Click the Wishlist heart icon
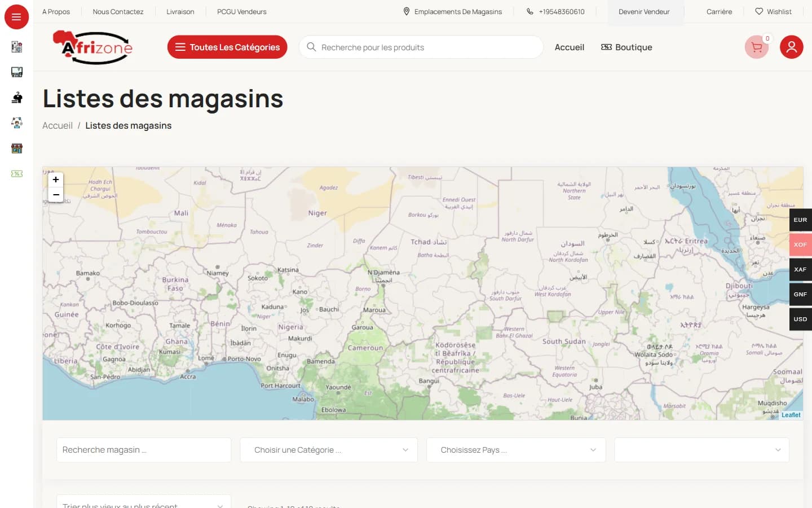The image size is (812, 508). point(759,11)
